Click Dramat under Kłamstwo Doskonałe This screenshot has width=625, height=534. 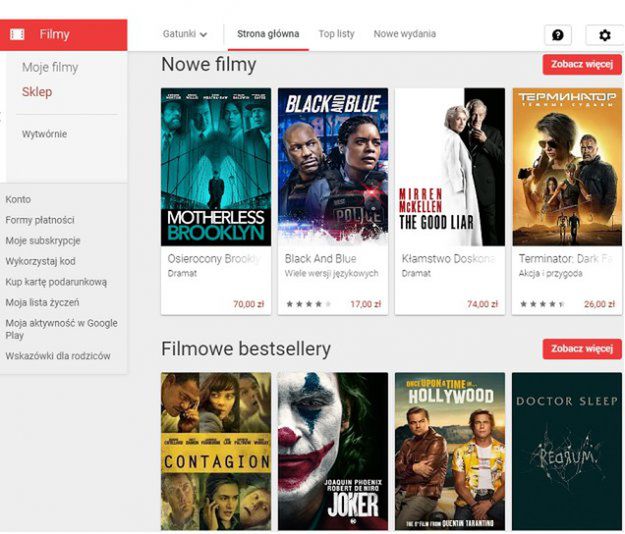416,274
